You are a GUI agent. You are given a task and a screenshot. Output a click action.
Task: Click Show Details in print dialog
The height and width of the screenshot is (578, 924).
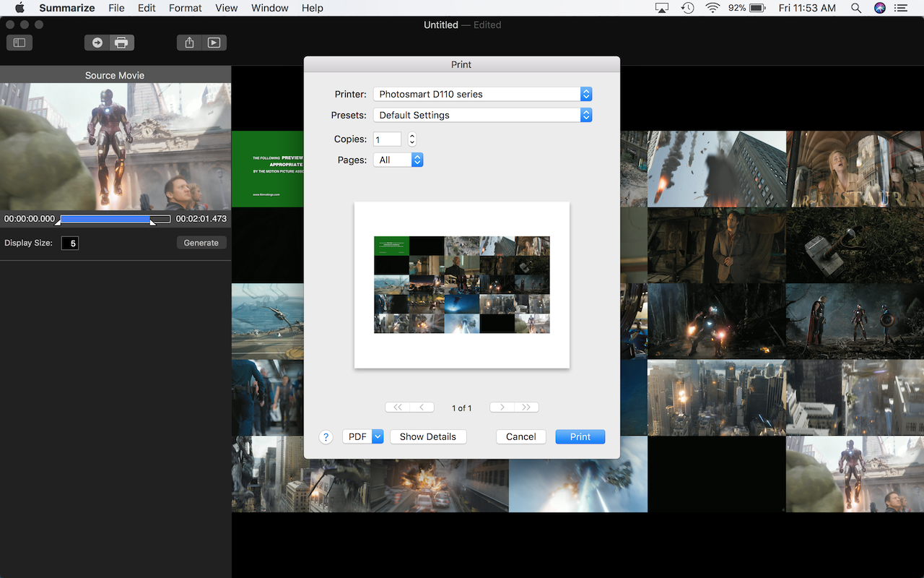click(428, 436)
